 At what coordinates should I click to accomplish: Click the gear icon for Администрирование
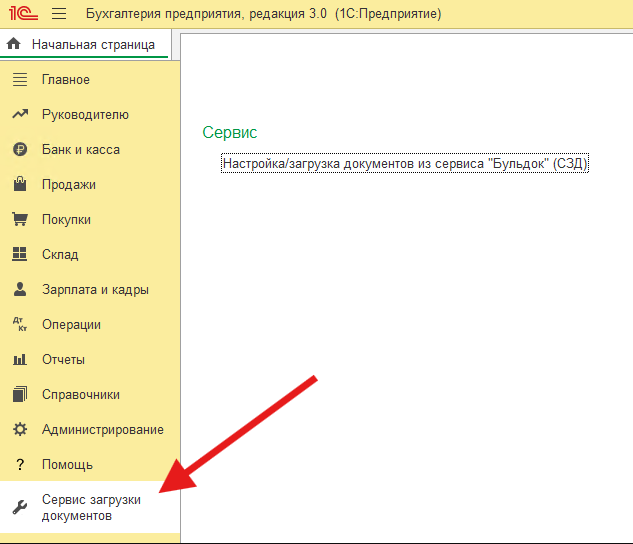pyautogui.click(x=20, y=429)
